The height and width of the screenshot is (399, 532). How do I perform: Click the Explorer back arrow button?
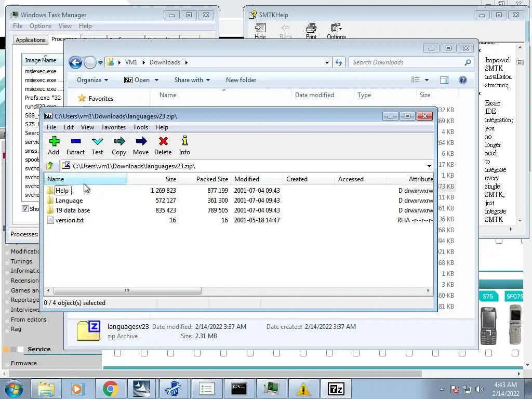coord(75,62)
